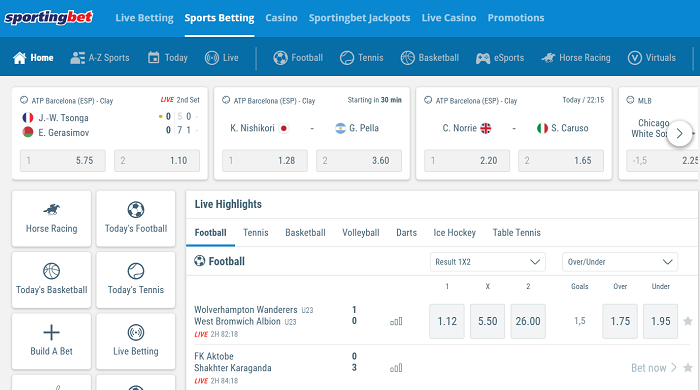
Task: Open the Promotions page
Action: point(516,18)
